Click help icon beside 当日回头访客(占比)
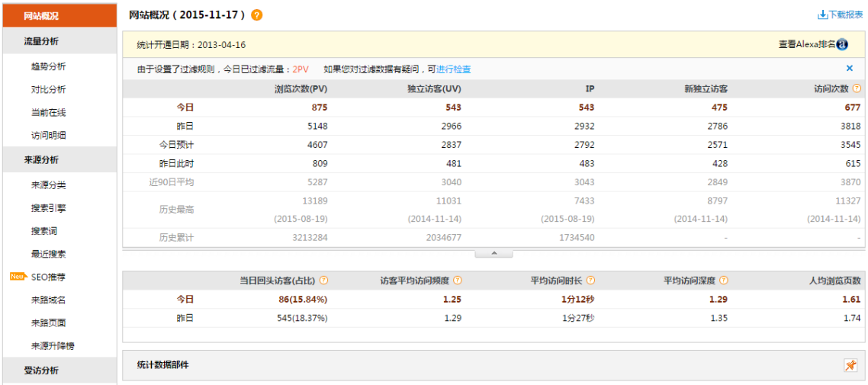The image size is (868, 385). [x=324, y=281]
